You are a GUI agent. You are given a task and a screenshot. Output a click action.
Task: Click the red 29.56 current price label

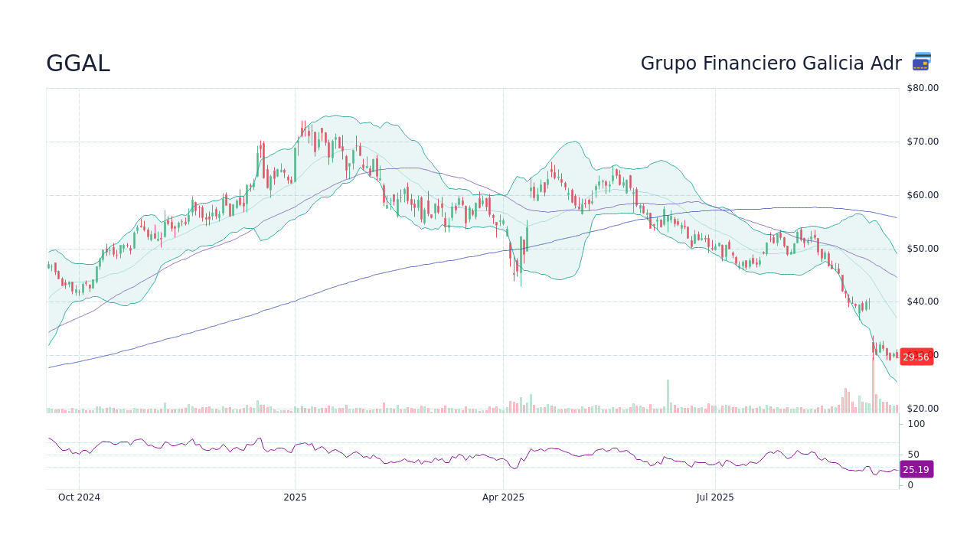click(x=916, y=357)
